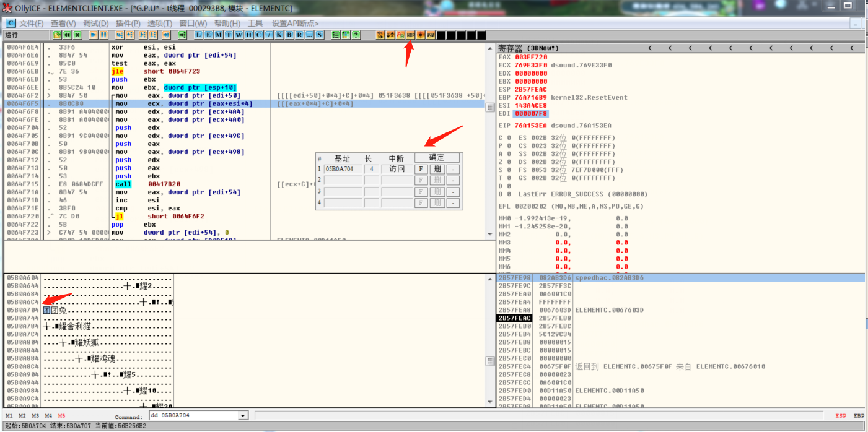Select the instruction at address 0064F6F5
The width and height of the screenshot is (868, 432).
[x=243, y=103]
